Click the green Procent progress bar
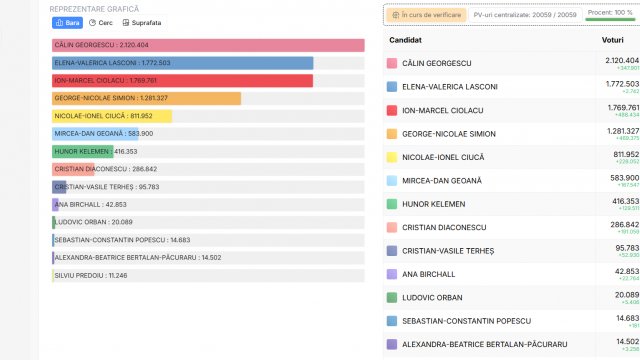The width and height of the screenshot is (640, 360). 610,19
